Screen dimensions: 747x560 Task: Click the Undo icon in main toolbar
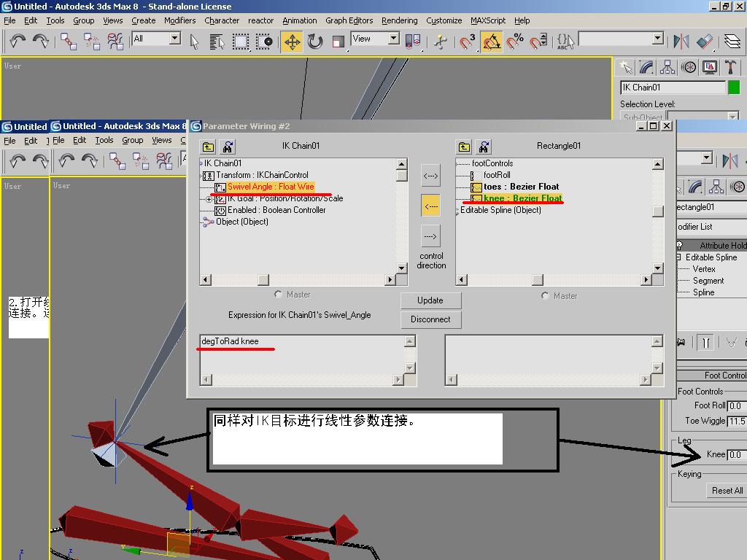coord(18,41)
